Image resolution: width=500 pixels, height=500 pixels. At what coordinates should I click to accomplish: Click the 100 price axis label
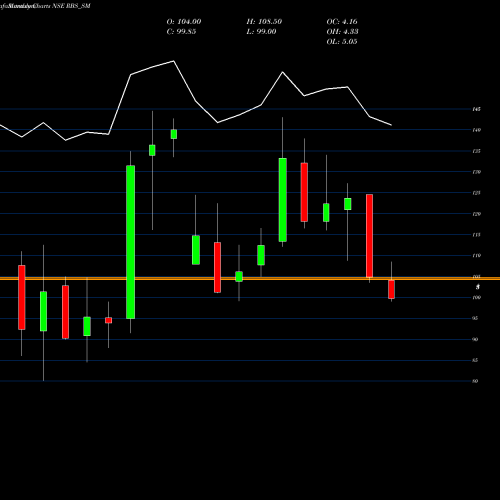pyautogui.click(x=476, y=297)
